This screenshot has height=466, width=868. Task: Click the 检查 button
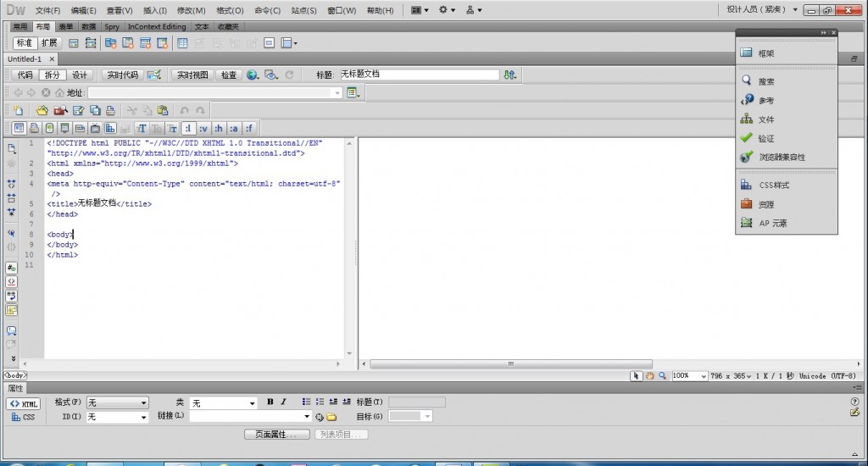click(x=229, y=75)
